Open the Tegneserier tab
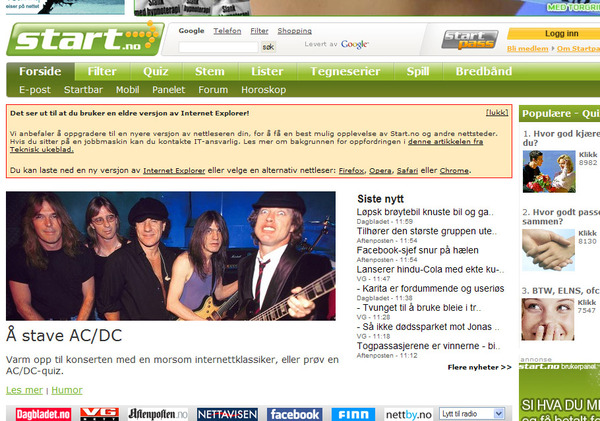 (345, 72)
